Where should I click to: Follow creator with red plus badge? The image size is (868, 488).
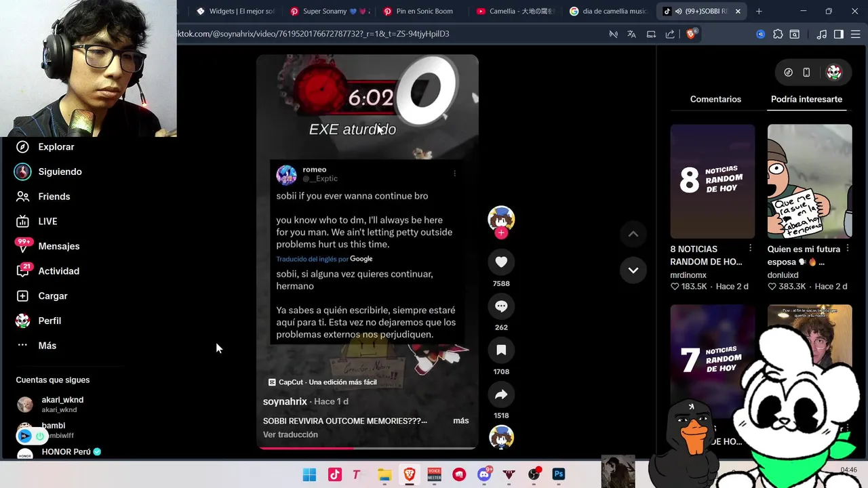tap(501, 233)
